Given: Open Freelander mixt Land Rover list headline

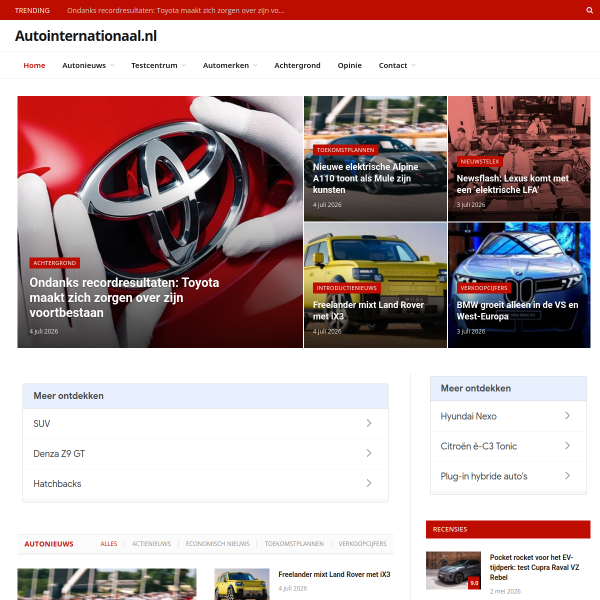Looking at the screenshot, I should point(334,574).
